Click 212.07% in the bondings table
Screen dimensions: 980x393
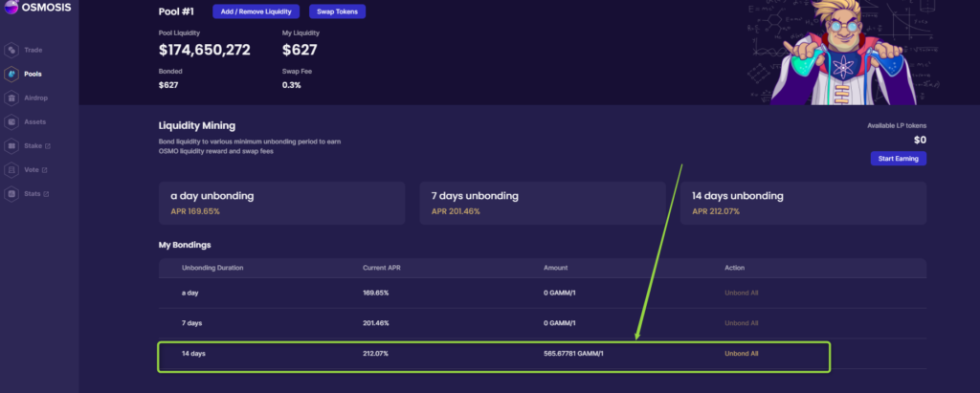pos(375,354)
